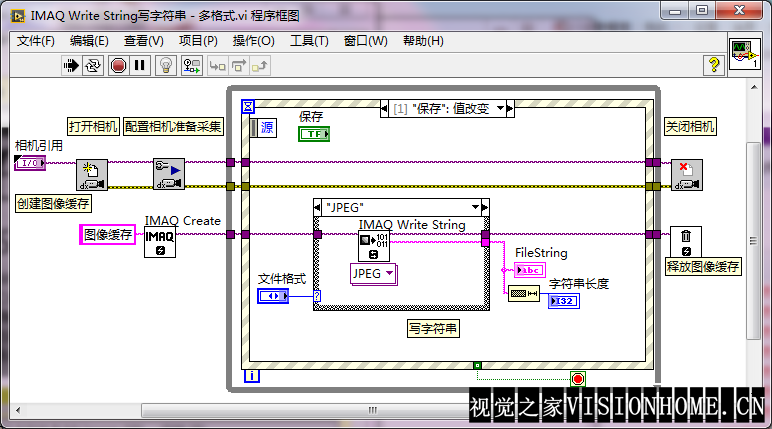Select the IMAQ Create node
Viewport: 772px width, 429px height.
coord(160,241)
